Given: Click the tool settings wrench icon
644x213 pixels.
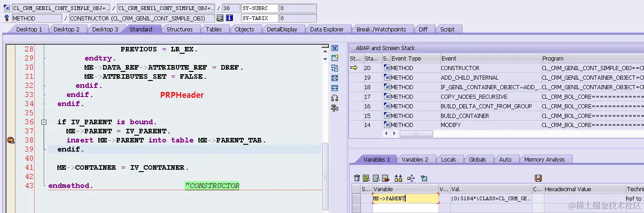Looking at the screenshot, I should 335,108.
